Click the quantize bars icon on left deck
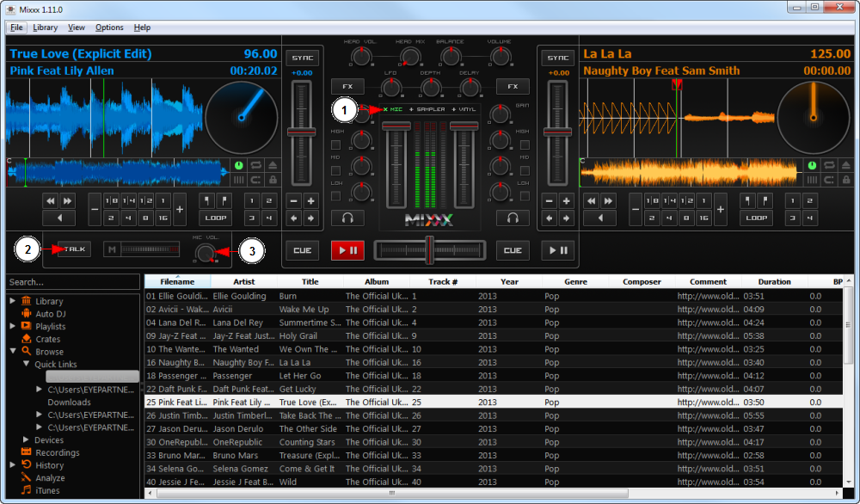Image resolution: width=860 pixels, height=504 pixels. tap(238, 180)
